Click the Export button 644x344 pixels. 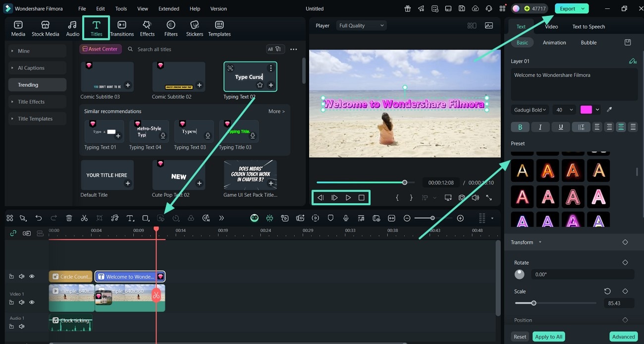568,8
